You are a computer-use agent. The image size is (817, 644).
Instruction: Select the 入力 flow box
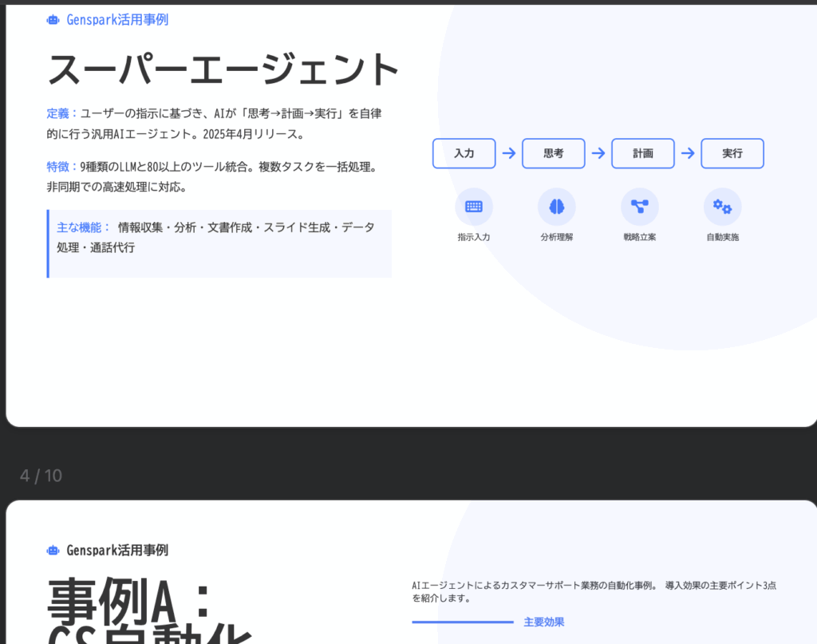tap(464, 153)
